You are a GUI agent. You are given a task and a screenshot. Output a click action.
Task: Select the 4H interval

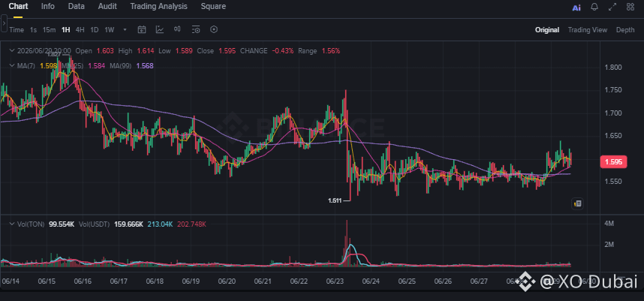[80, 30]
